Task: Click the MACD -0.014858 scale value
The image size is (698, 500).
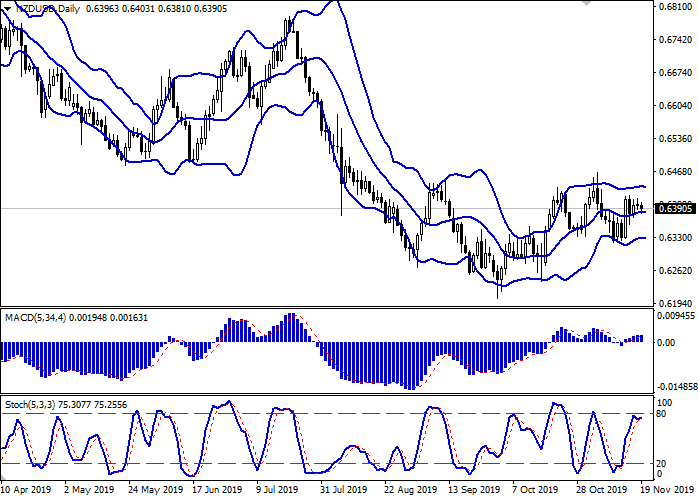Action: [x=677, y=387]
